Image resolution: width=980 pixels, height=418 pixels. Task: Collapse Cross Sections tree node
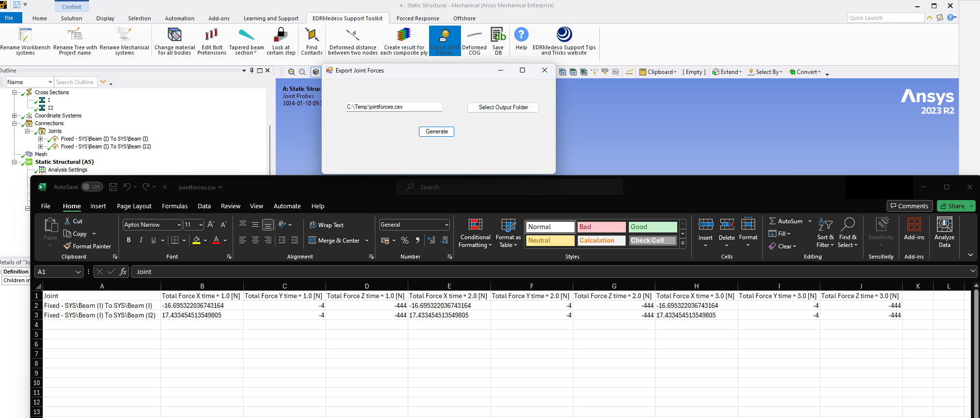coord(15,92)
